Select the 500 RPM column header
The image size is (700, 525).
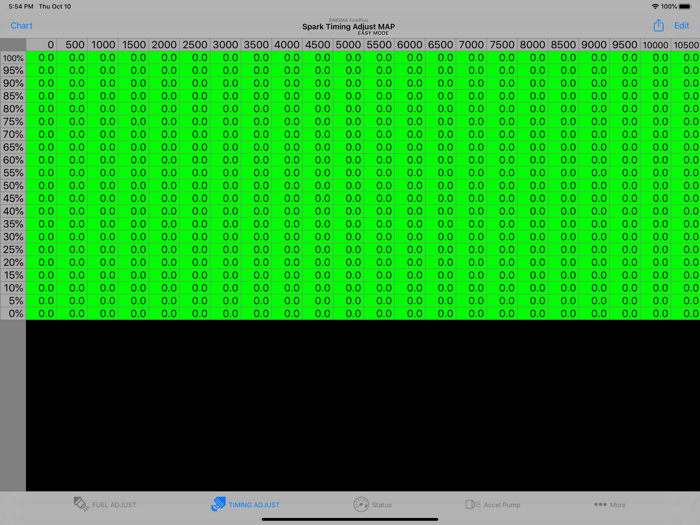[x=72, y=45]
